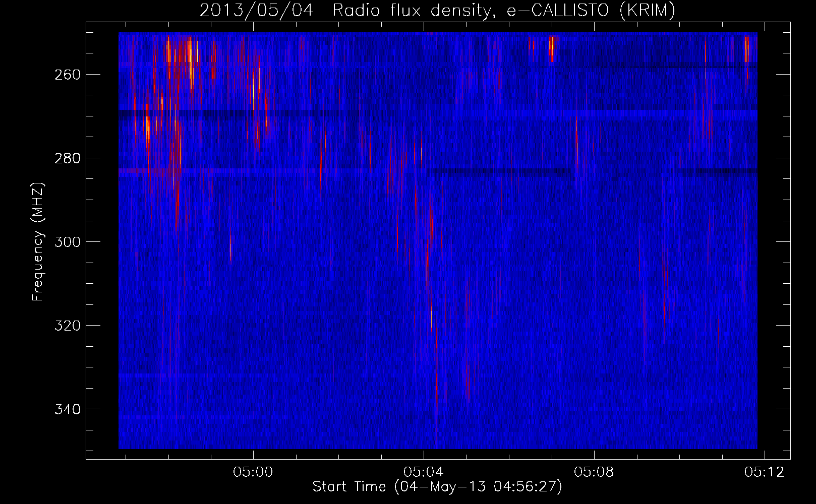Viewport: 816px width, 504px height.
Task: Click the 300 frequency tick label
Action: pos(67,242)
